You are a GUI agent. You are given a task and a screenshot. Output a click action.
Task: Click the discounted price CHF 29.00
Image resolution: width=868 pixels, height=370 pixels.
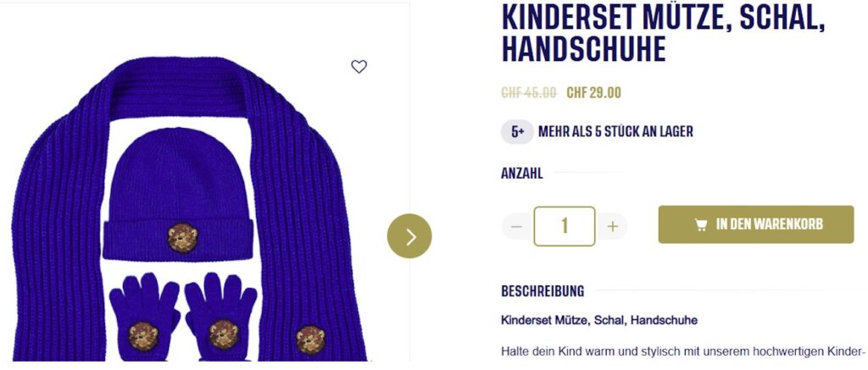pyautogui.click(x=593, y=93)
